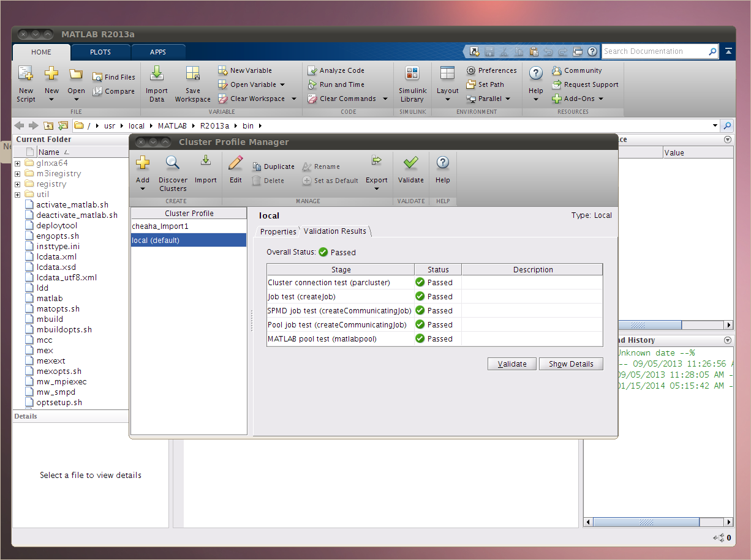Expand the glnxa64 folder
This screenshot has height=560, width=751.
click(18, 163)
